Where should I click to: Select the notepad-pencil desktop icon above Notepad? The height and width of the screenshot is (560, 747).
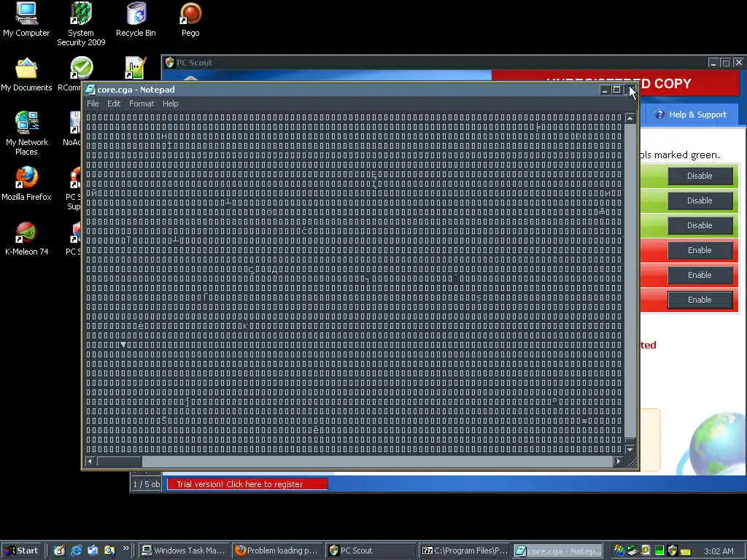click(135, 68)
